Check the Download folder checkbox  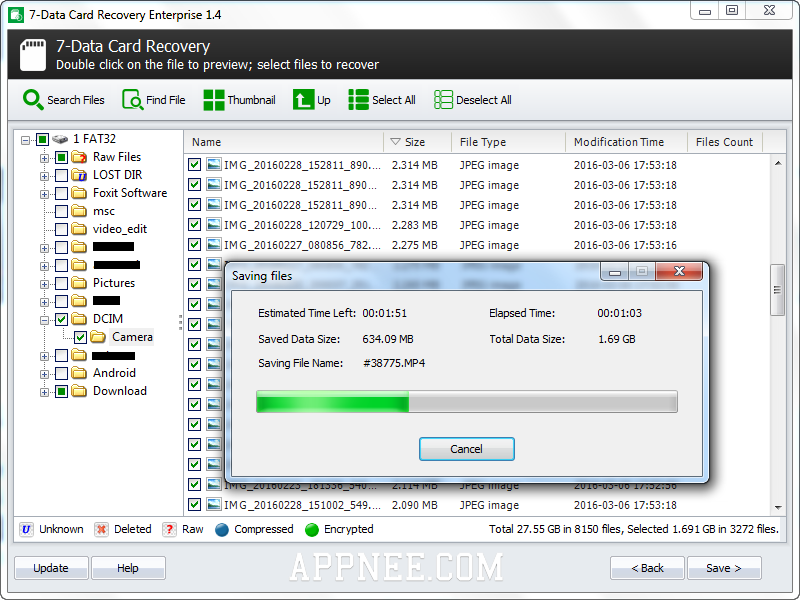tap(61, 391)
